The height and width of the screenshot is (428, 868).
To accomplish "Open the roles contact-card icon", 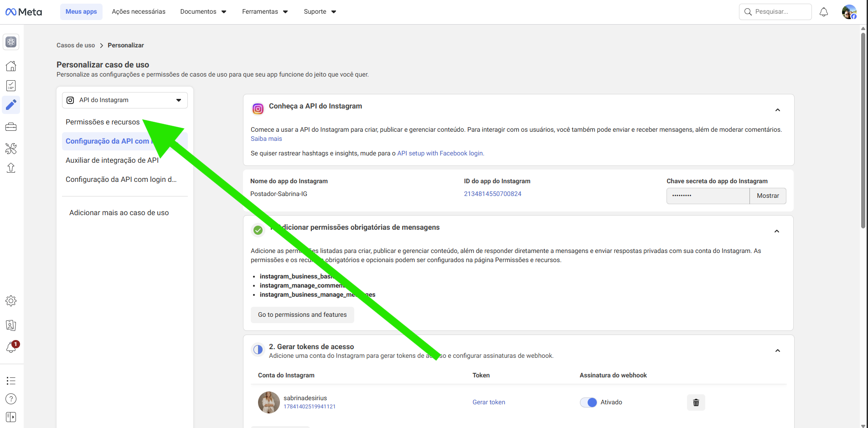I will click(x=11, y=325).
